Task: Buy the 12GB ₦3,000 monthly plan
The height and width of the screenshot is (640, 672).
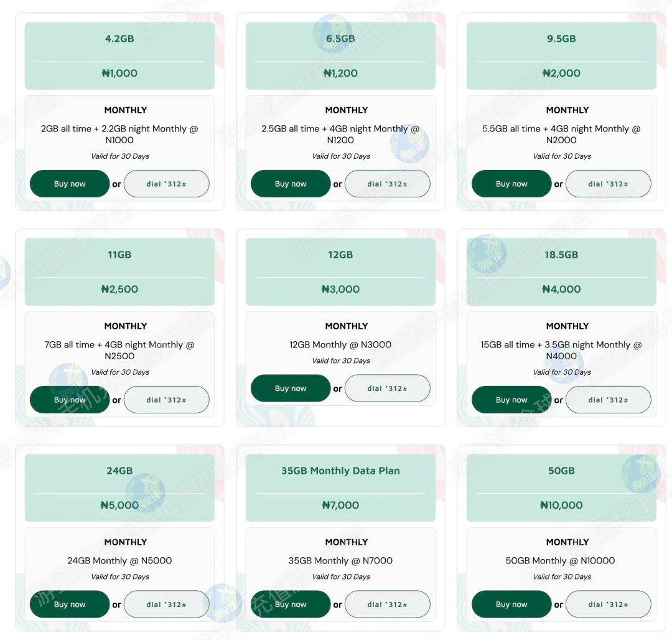Action: [x=291, y=388]
